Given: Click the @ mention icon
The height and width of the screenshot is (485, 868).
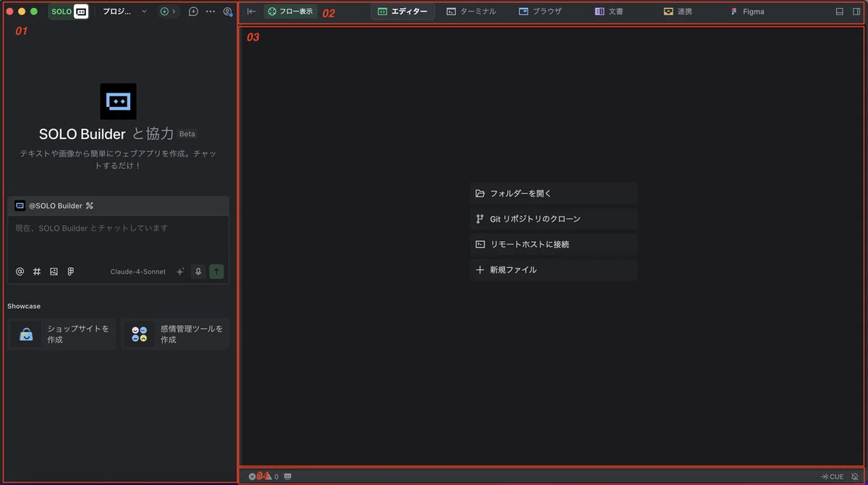Looking at the screenshot, I should click(20, 271).
